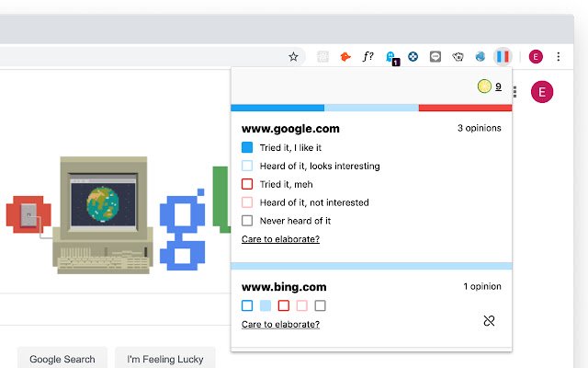The image size is (588, 368).
Task: Tick the pink box for bing.com
Action: click(302, 305)
